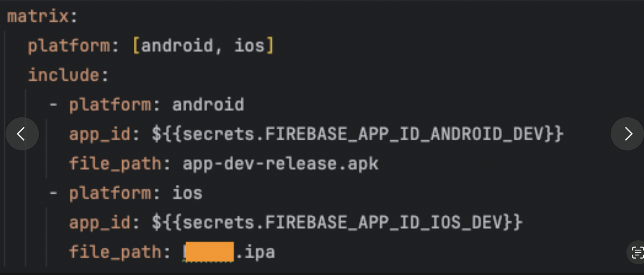This screenshot has width=644, height=275.
Task: Activate the text scan icon at bottom right
Action: [x=638, y=252]
